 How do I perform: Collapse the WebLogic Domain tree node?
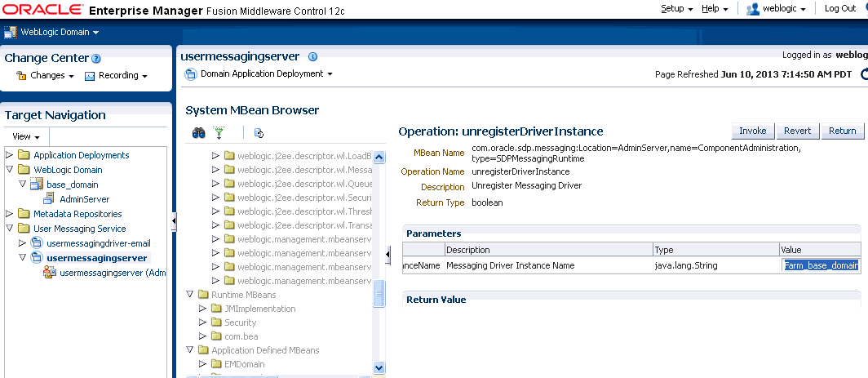(x=9, y=170)
